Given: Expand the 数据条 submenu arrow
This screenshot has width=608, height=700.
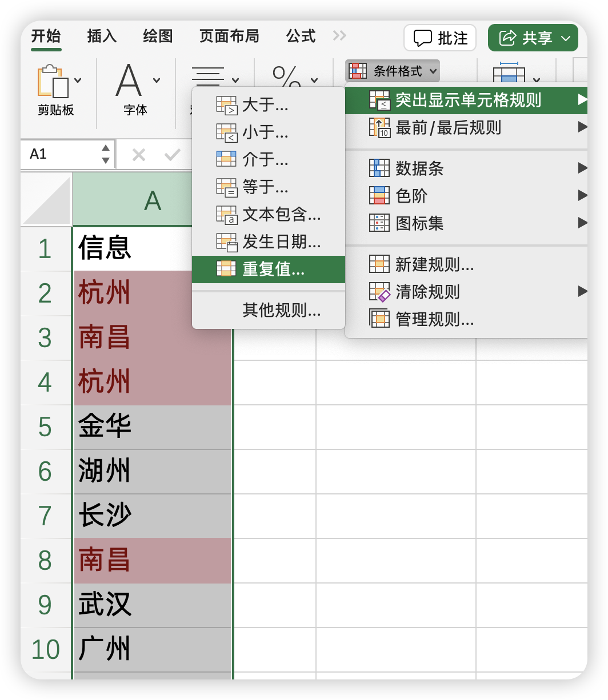Looking at the screenshot, I should [x=582, y=168].
